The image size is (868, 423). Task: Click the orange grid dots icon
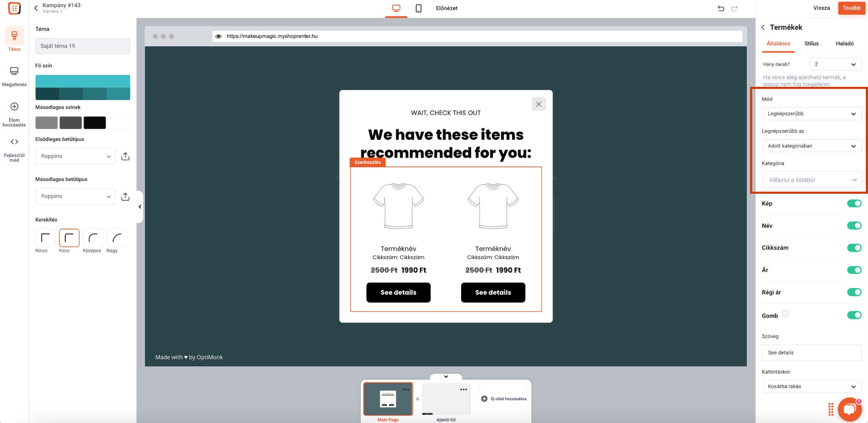tap(831, 409)
